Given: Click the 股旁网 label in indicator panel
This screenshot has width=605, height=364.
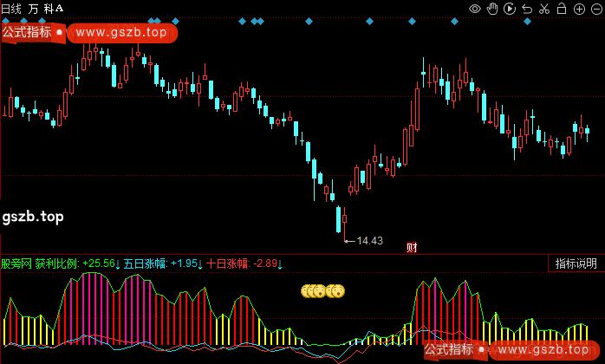Looking at the screenshot, I should tap(16, 263).
